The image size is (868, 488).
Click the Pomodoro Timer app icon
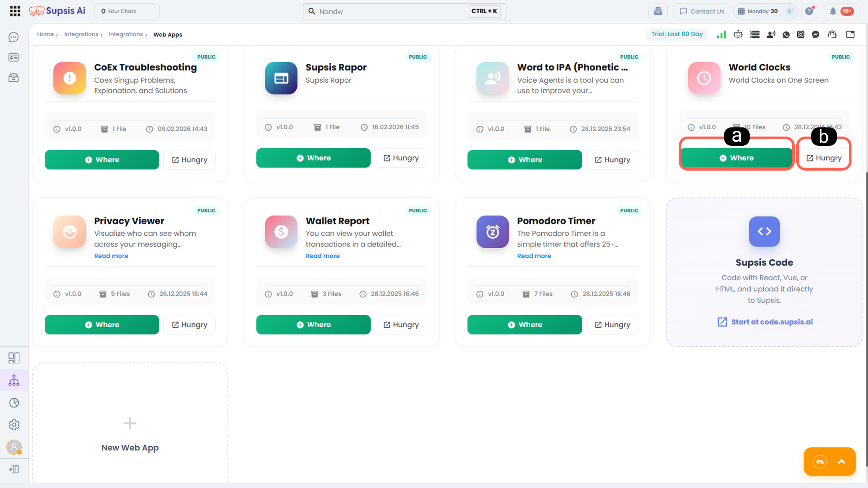tap(493, 232)
